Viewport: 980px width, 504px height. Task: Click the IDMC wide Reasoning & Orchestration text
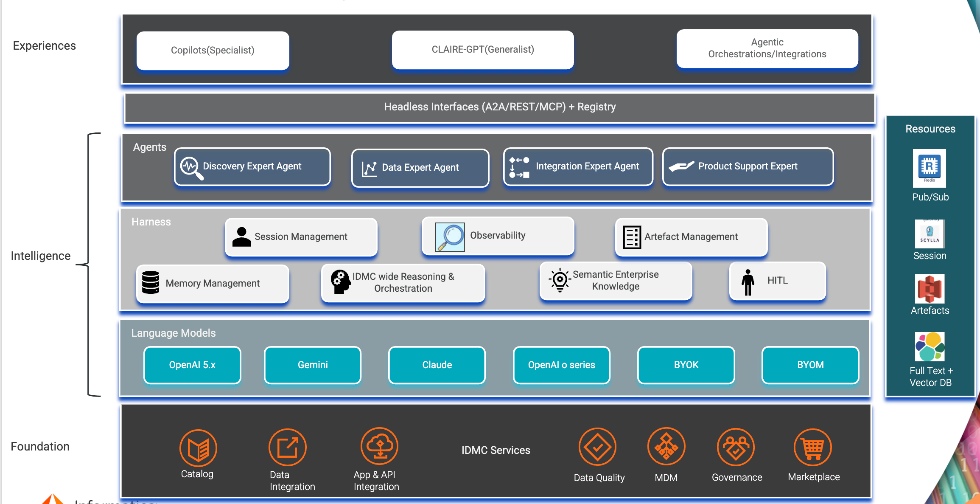pos(403,282)
